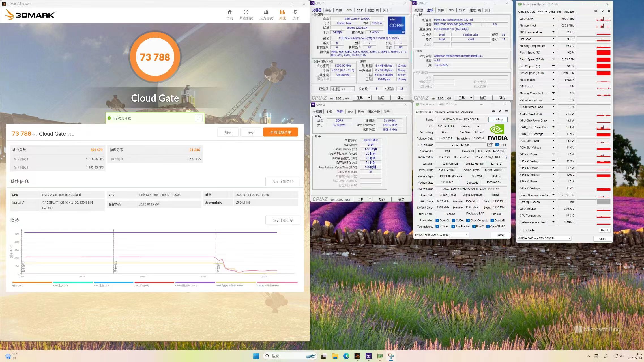644x362 pixels.
Task: Open SPD tab in processor CPU-Z window
Action: coord(349,10)
